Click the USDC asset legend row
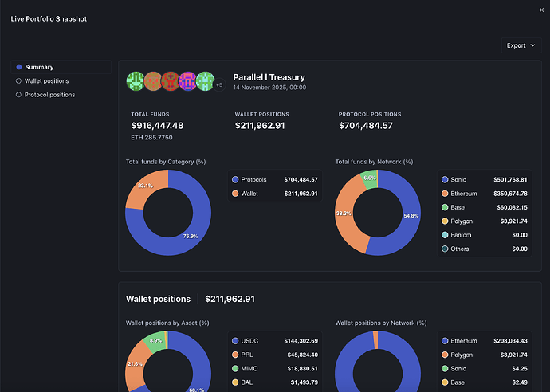 [275, 341]
